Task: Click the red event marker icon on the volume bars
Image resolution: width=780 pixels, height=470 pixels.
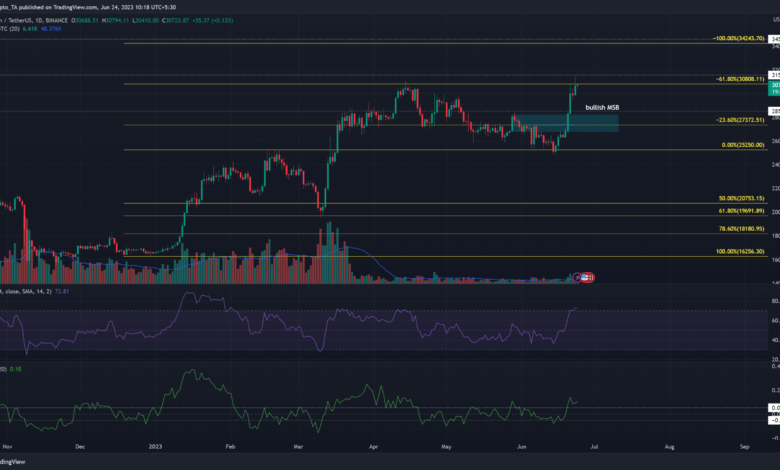Action: [x=588, y=277]
